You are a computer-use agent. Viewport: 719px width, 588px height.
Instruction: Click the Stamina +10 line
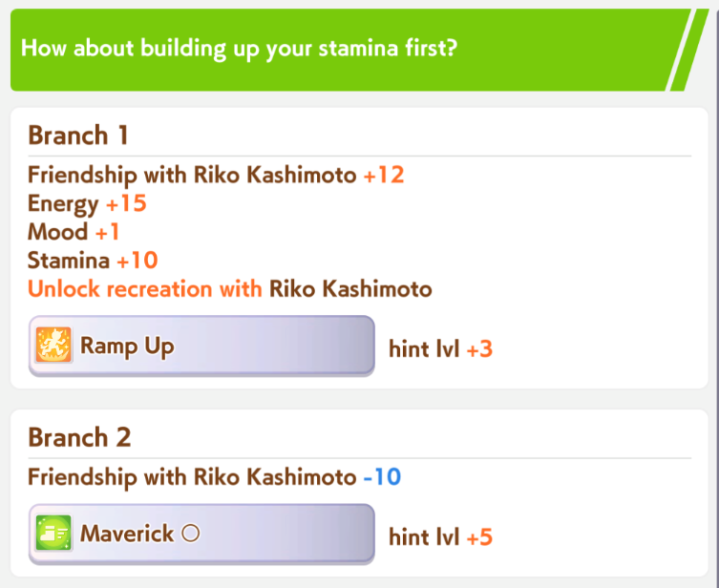click(x=93, y=261)
